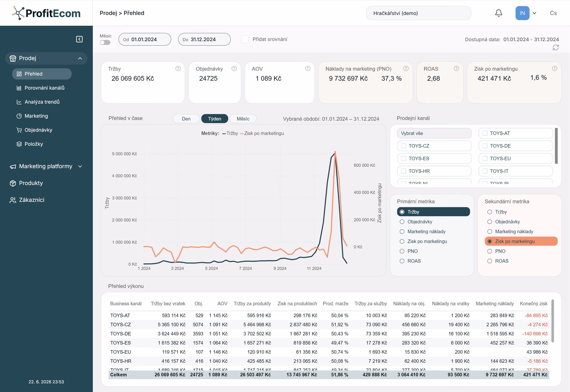The height and width of the screenshot is (392, 570).
Task: Click the Marketing pie icon in sidebar
Action: point(19,116)
